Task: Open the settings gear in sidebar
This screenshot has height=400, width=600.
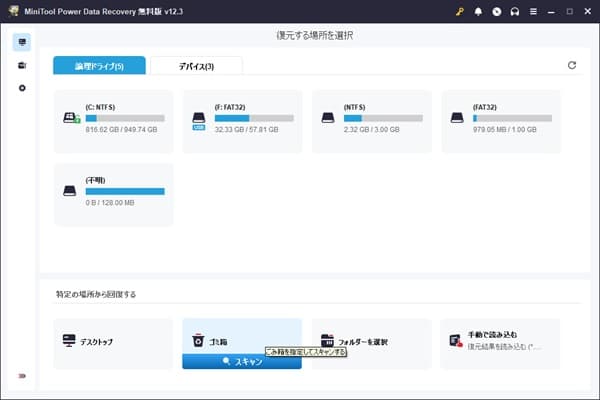Action: (22, 88)
